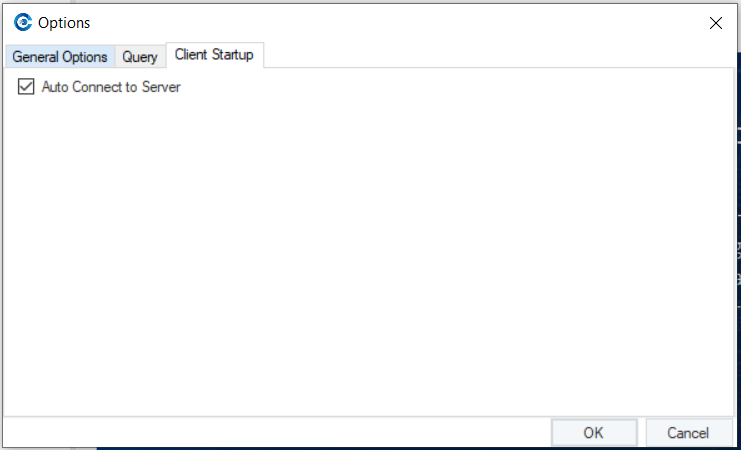Click the Options dialog app icon

coord(22,22)
